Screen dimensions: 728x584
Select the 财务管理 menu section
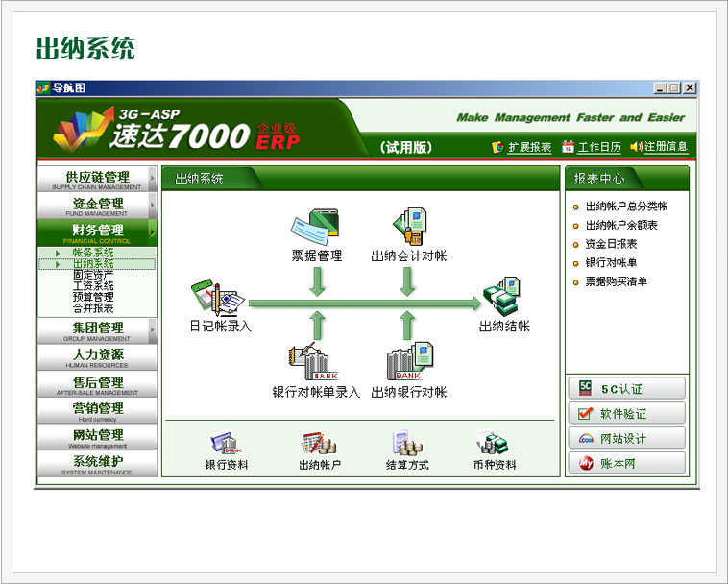pyautogui.click(x=97, y=232)
